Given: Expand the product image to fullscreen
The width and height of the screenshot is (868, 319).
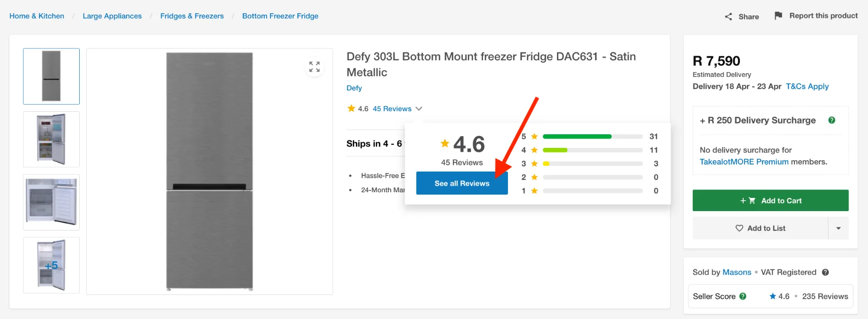Looking at the screenshot, I should pyautogui.click(x=314, y=66).
